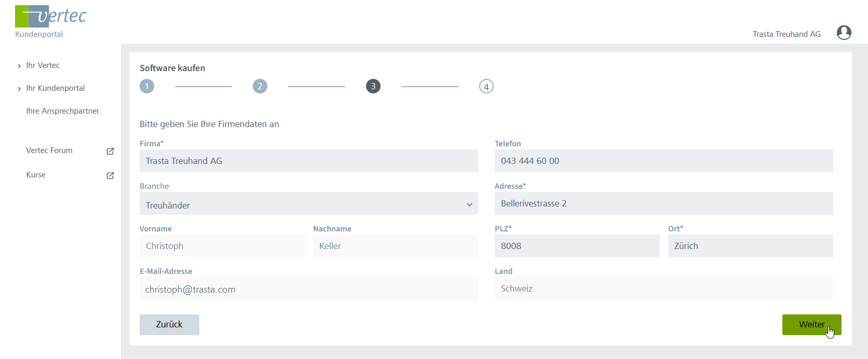868x359 pixels.
Task: Select the step 3 circle
Action: click(373, 86)
